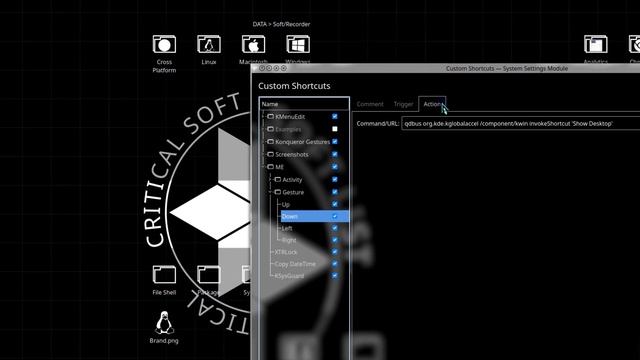
Task: Toggle the Copy DateTime checkbox
Action: 335,264
